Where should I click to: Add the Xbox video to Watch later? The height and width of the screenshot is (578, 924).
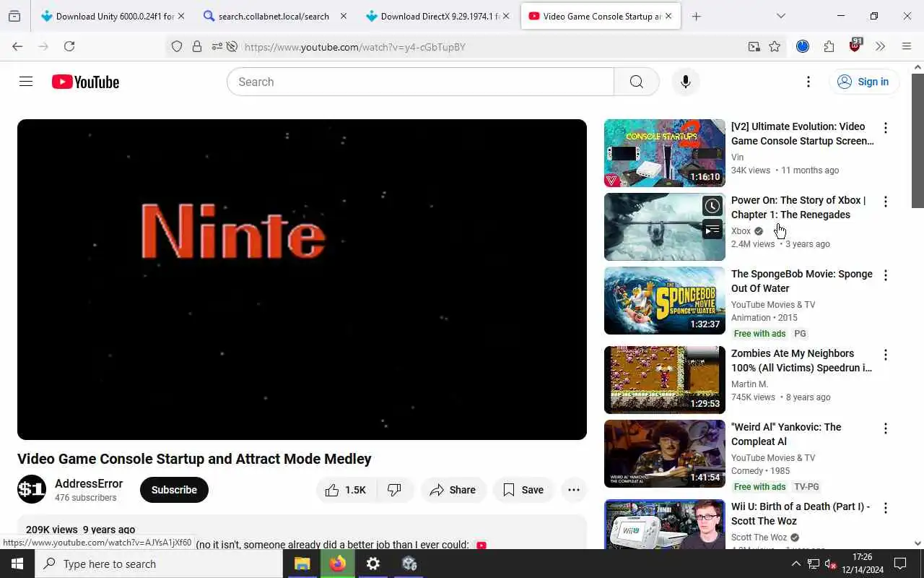coord(712,206)
